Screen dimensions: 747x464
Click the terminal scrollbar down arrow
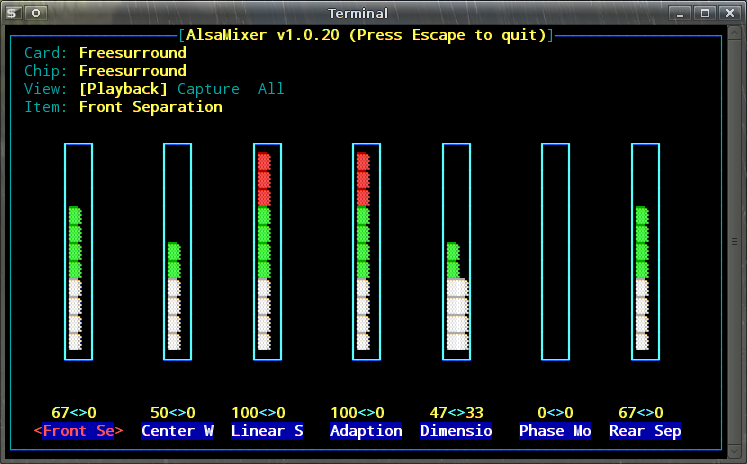(734, 450)
